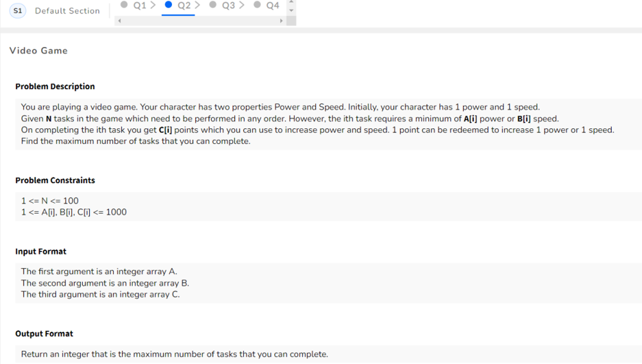Click the right arrow of question scrollbar

point(281,21)
